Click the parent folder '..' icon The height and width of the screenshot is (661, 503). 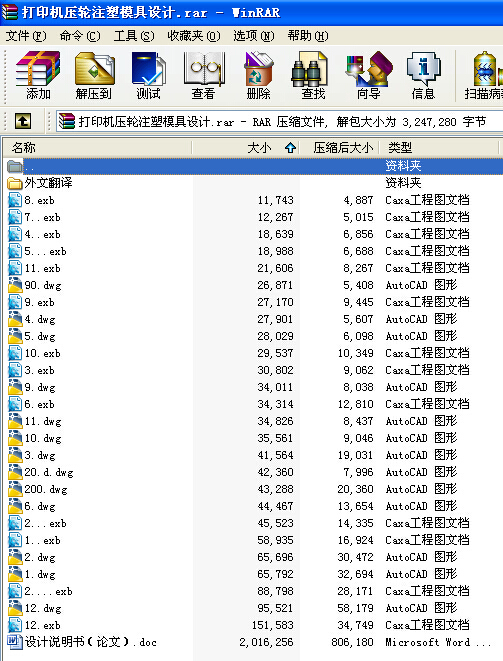point(15,166)
